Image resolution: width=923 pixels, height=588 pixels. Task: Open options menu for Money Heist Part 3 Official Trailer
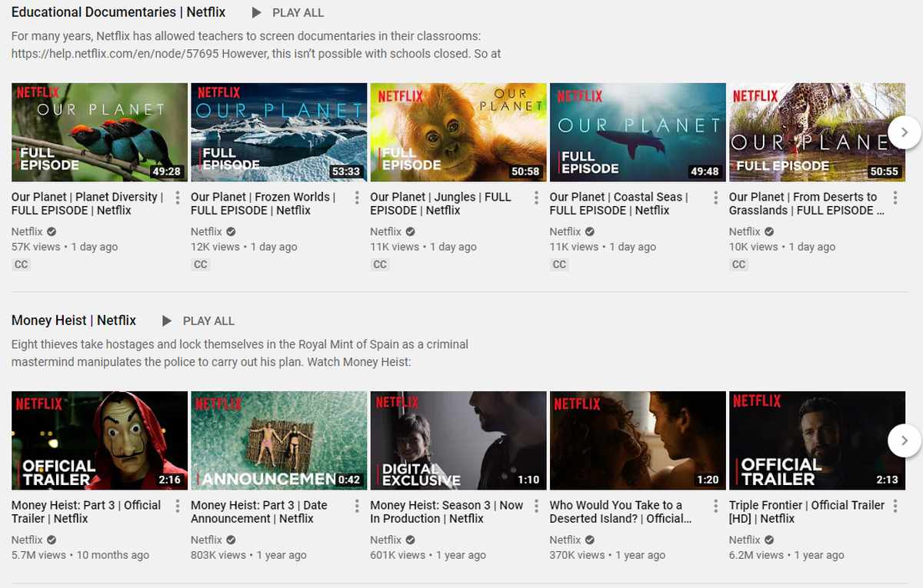coord(178,506)
